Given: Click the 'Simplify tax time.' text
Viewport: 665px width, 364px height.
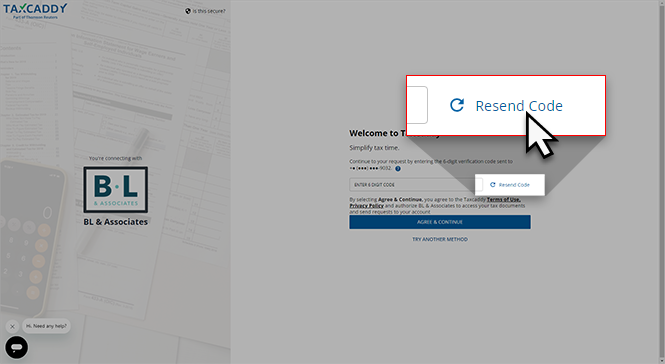Looking at the screenshot, I should coord(374,148).
